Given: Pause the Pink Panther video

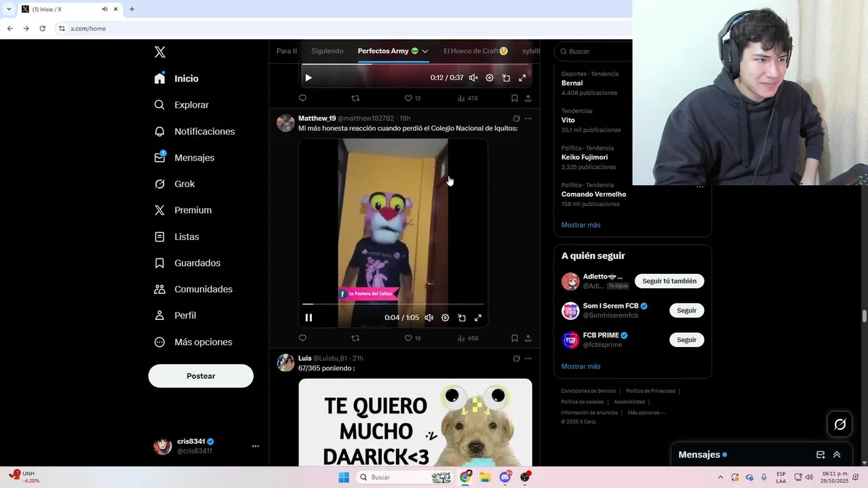Looking at the screenshot, I should tap(309, 318).
